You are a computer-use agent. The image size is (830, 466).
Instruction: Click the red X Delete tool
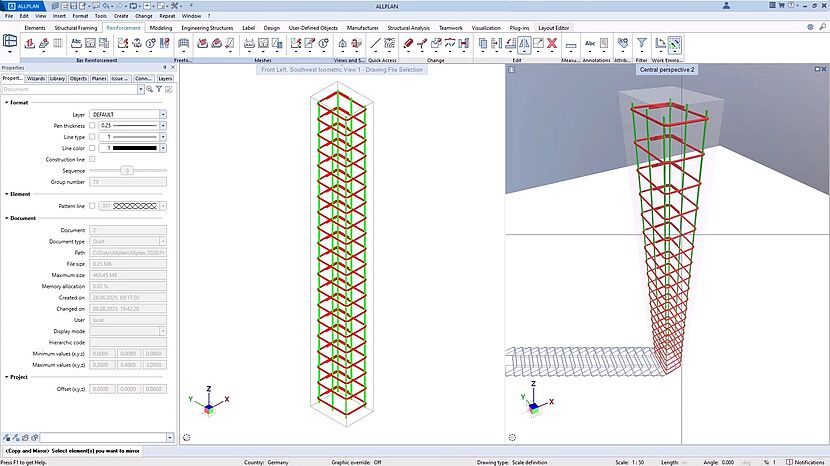click(x=553, y=44)
